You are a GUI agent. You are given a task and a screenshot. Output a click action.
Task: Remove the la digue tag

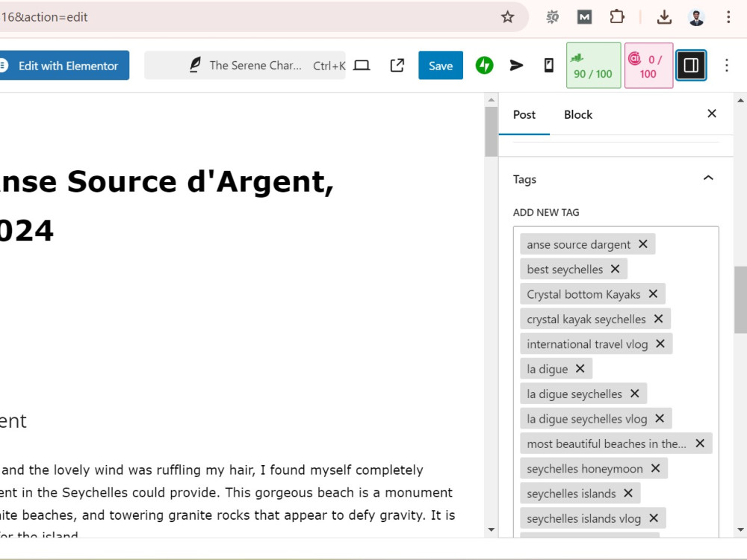(580, 369)
